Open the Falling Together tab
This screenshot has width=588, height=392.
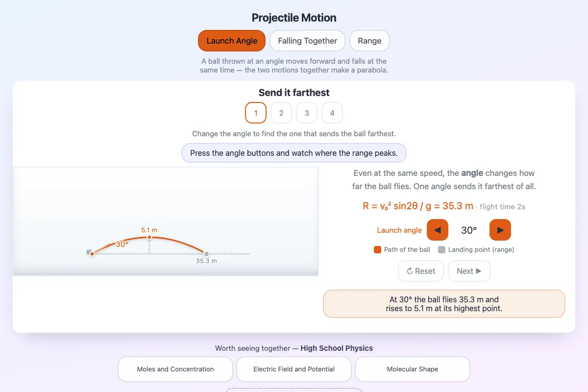pos(308,41)
